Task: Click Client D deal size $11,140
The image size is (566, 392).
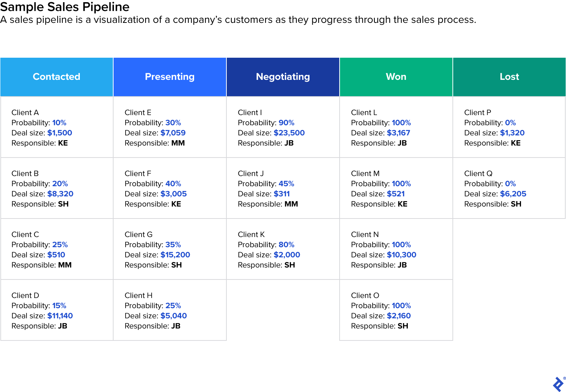Action: (x=60, y=316)
